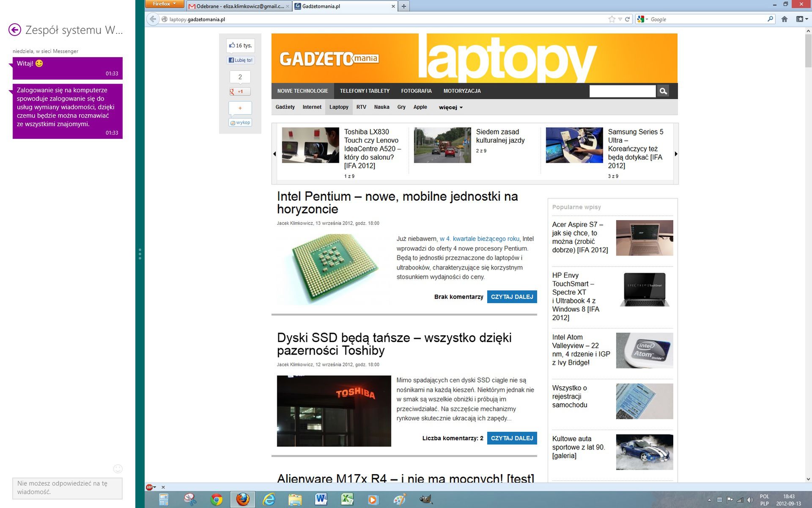Switch to Firefox in the taskbar
This screenshot has width=812, height=508.
tap(243, 500)
